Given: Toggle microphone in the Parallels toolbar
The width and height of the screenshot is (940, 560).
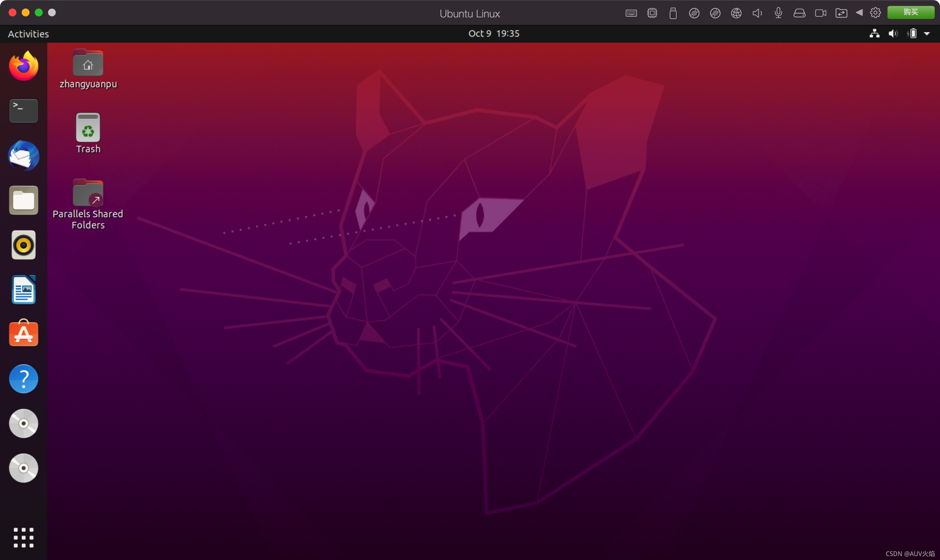Looking at the screenshot, I should click(x=778, y=13).
